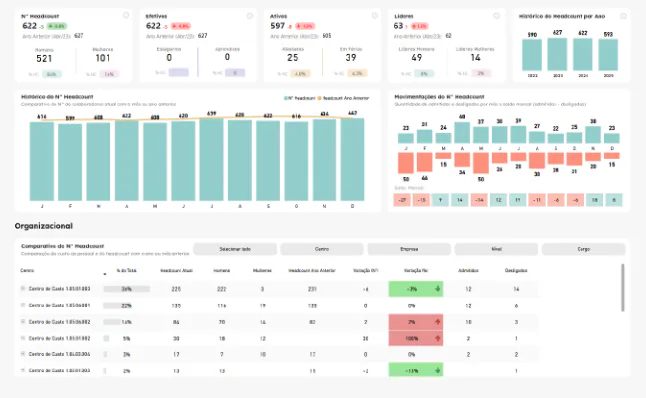This screenshot has width=646, height=398.
Task: Click the 22% progress bar in the table
Action: pyautogui.click(x=117, y=306)
